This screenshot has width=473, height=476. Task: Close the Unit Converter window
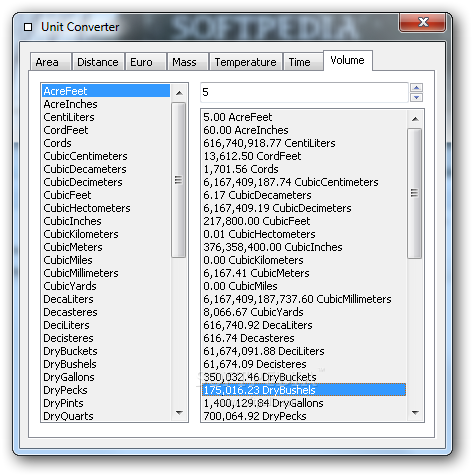point(423,22)
